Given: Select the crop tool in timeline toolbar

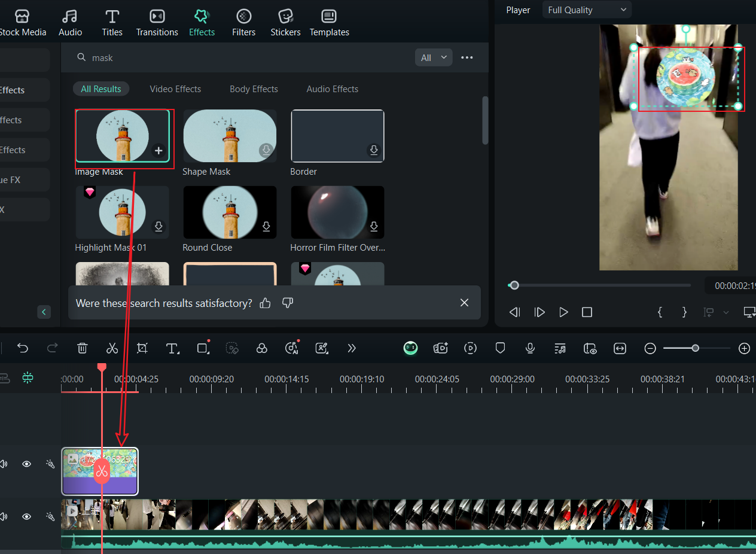Looking at the screenshot, I should 142,348.
